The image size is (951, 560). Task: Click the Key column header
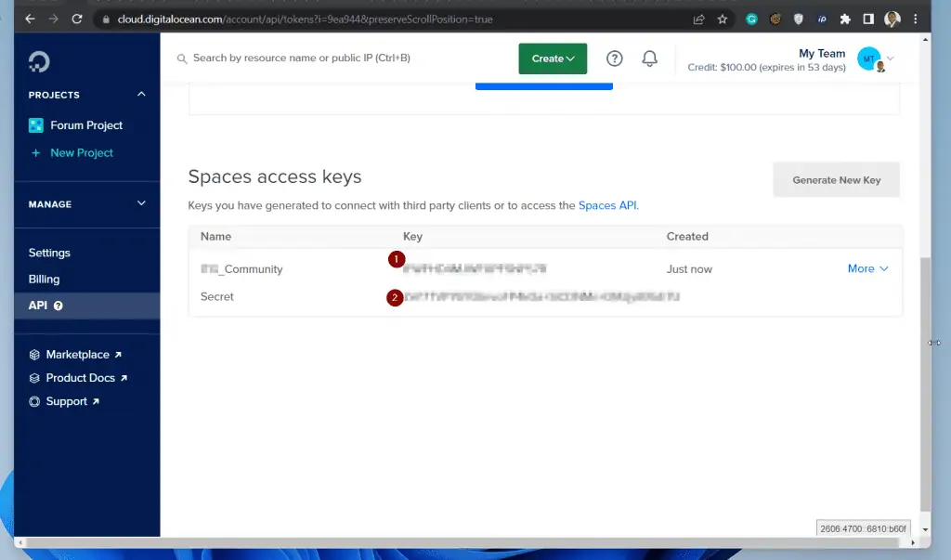(412, 237)
